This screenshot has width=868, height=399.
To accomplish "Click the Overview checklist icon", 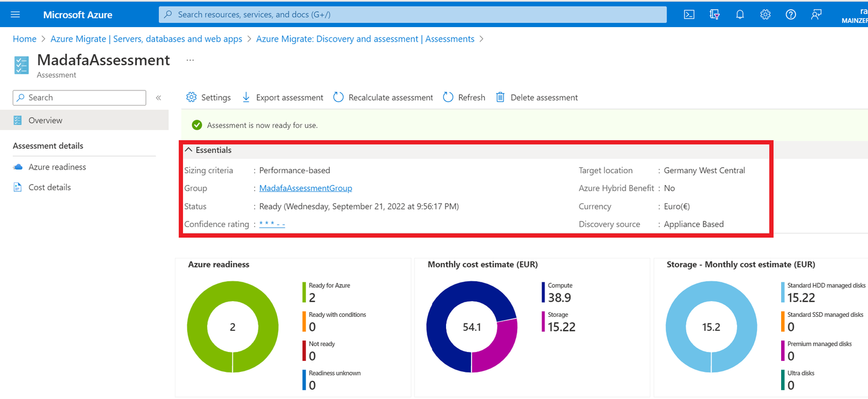I will 18,120.
